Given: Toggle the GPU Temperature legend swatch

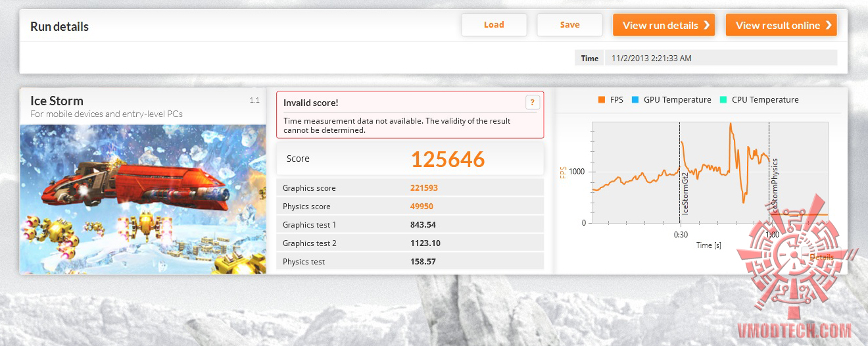Looking at the screenshot, I should point(635,100).
